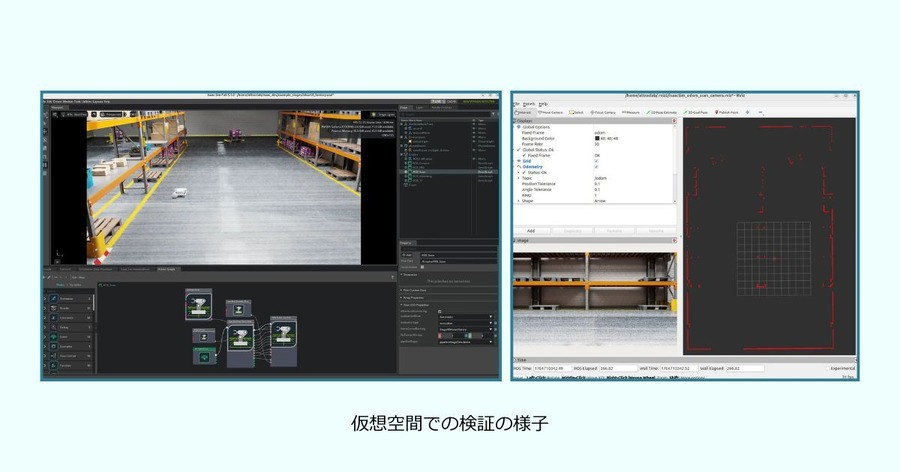Select the ROS_Scan row in Stage tree
Image resolution: width=900 pixels, height=472 pixels.
[449, 172]
